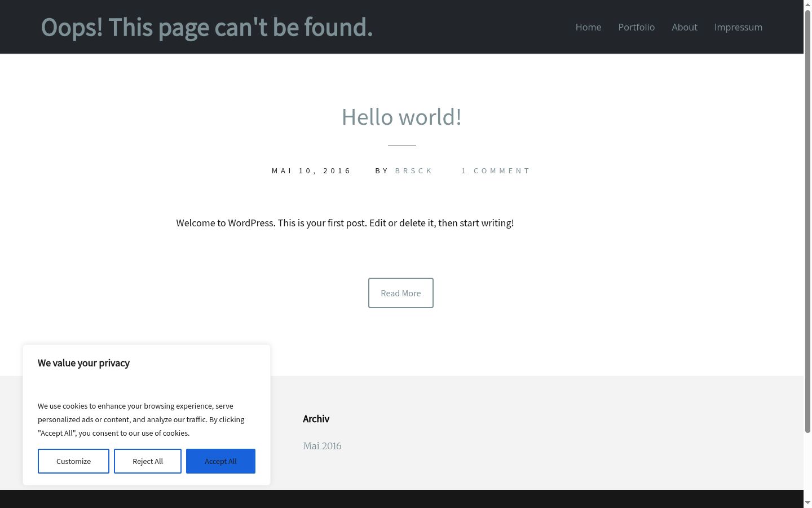Go to the Portfolio page
Image resolution: width=812 pixels, height=508 pixels.
click(x=636, y=27)
